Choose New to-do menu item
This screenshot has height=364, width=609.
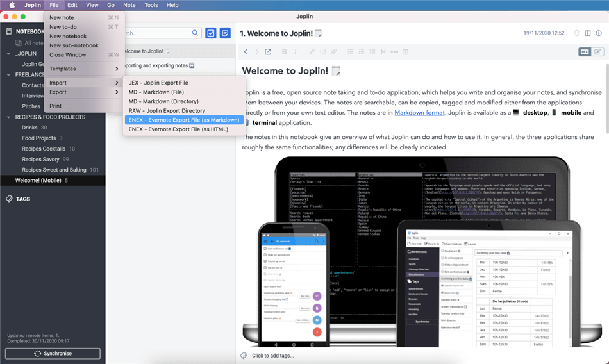pos(84,27)
